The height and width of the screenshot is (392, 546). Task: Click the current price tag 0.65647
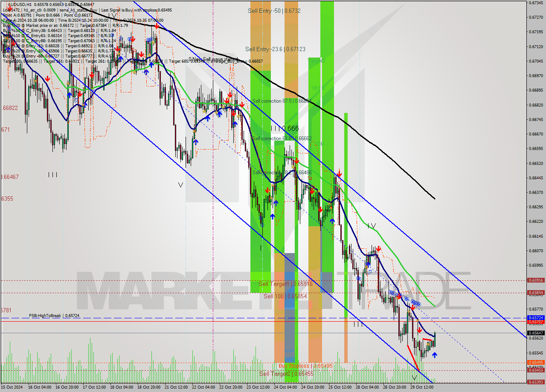point(536,333)
